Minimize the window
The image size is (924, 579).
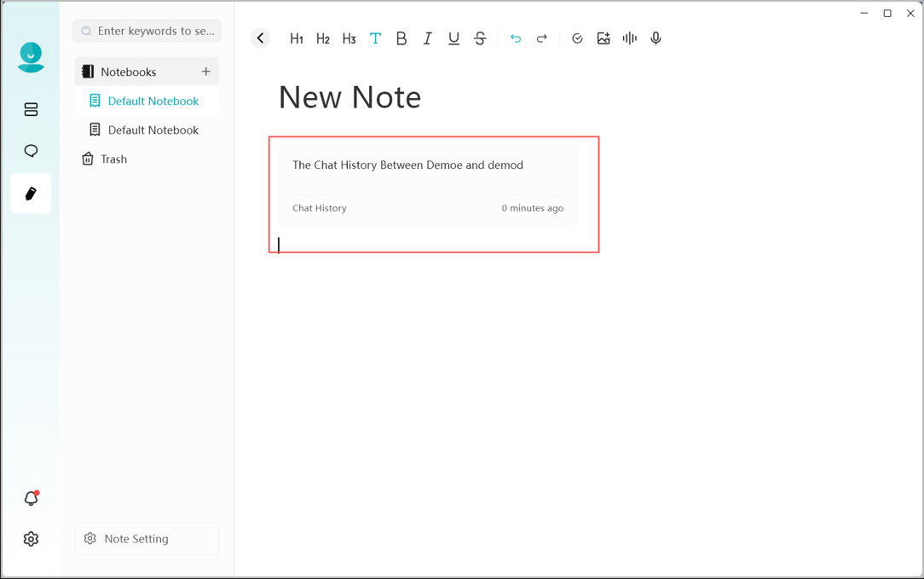coord(863,13)
